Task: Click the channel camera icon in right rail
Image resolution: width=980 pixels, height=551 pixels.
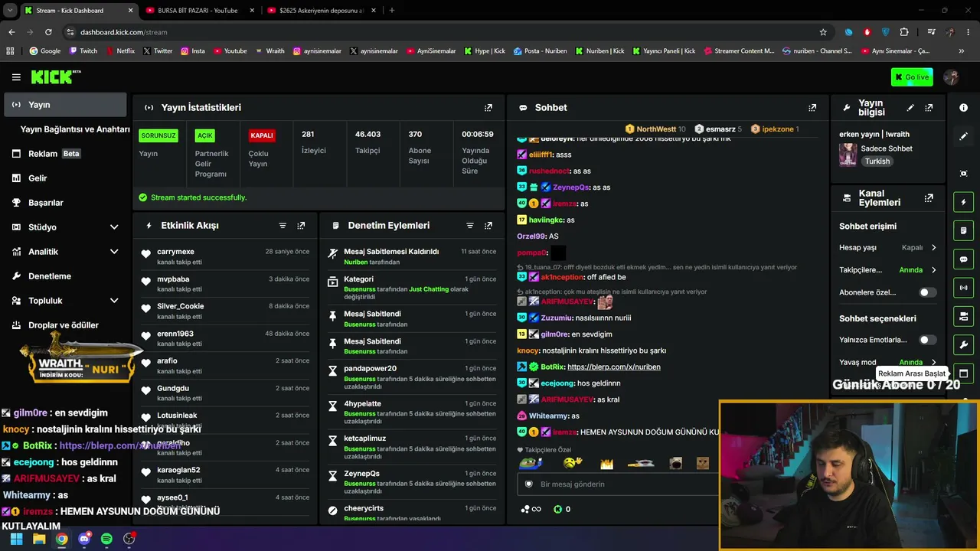Action: [964, 316]
